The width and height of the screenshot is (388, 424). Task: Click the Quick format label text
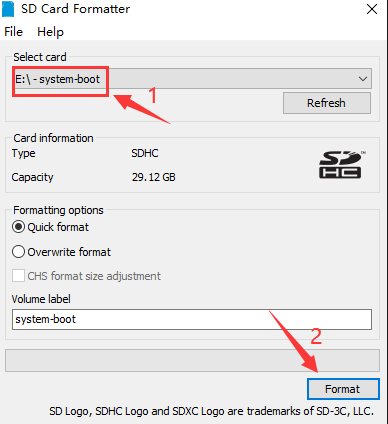tap(58, 227)
